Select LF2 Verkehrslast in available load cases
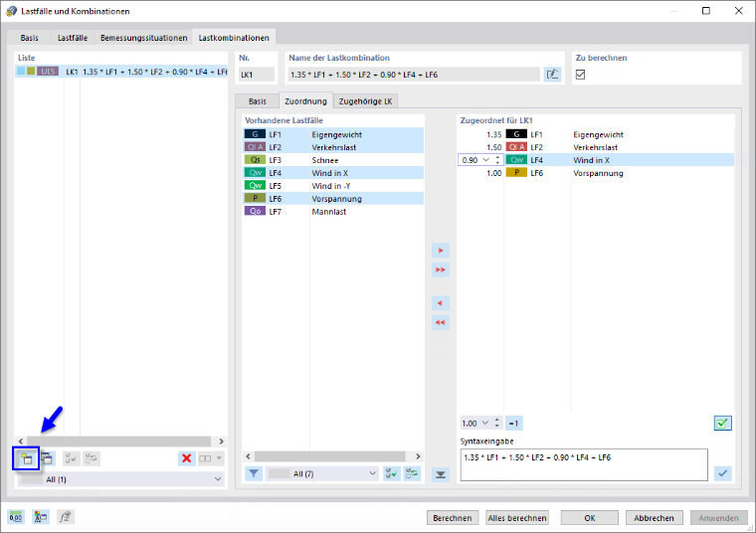The width and height of the screenshot is (756, 533). click(x=333, y=147)
